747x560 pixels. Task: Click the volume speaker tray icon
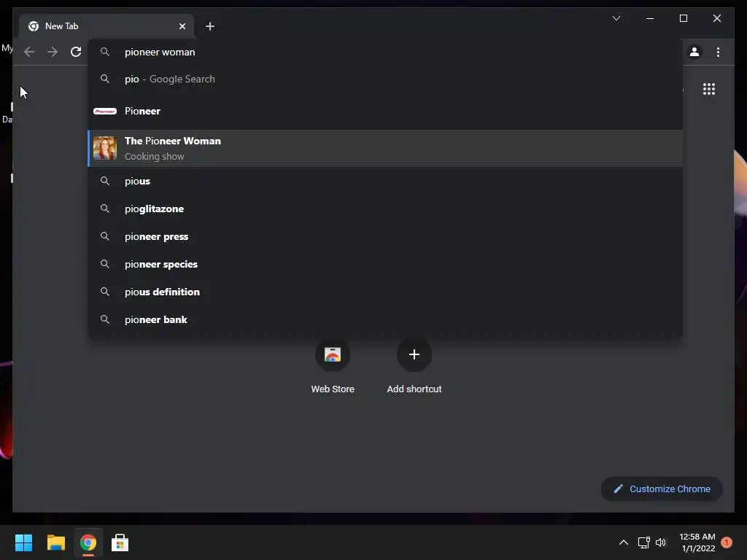click(x=661, y=542)
